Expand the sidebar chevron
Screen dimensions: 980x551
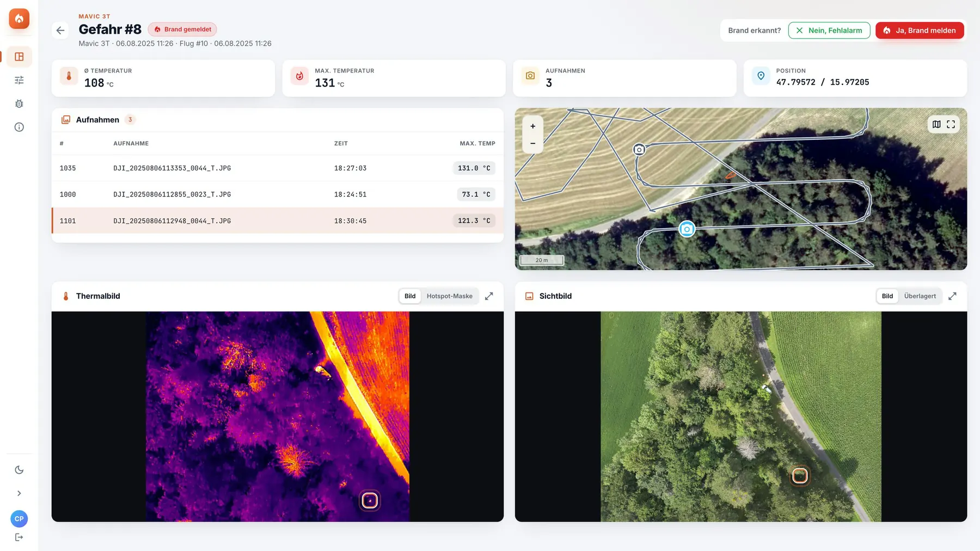point(19,493)
